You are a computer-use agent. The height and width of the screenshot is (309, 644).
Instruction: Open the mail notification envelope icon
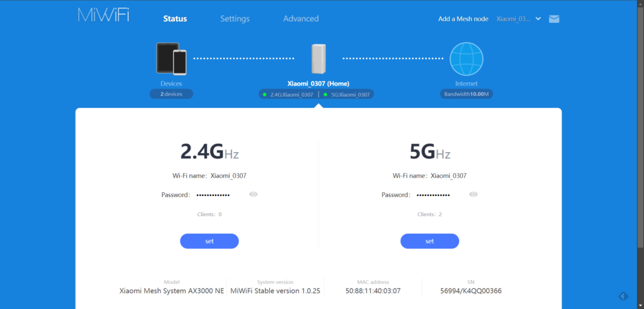click(x=554, y=19)
